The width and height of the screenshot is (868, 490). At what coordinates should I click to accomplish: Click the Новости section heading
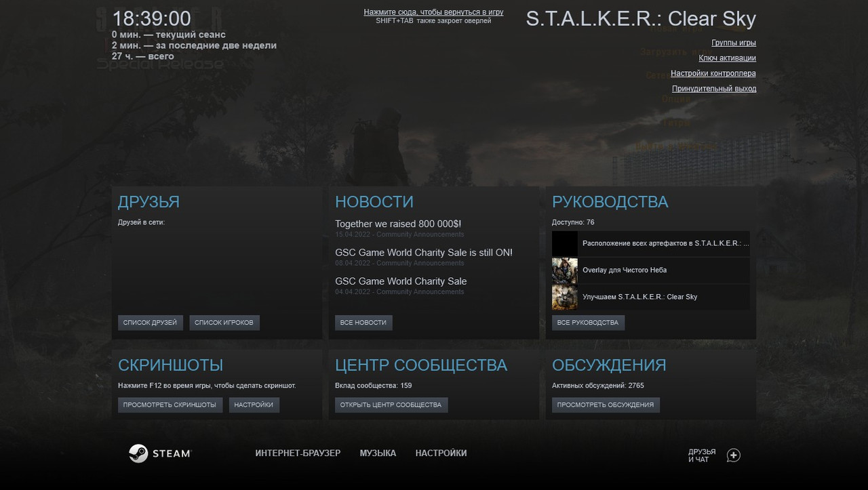coord(374,202)
